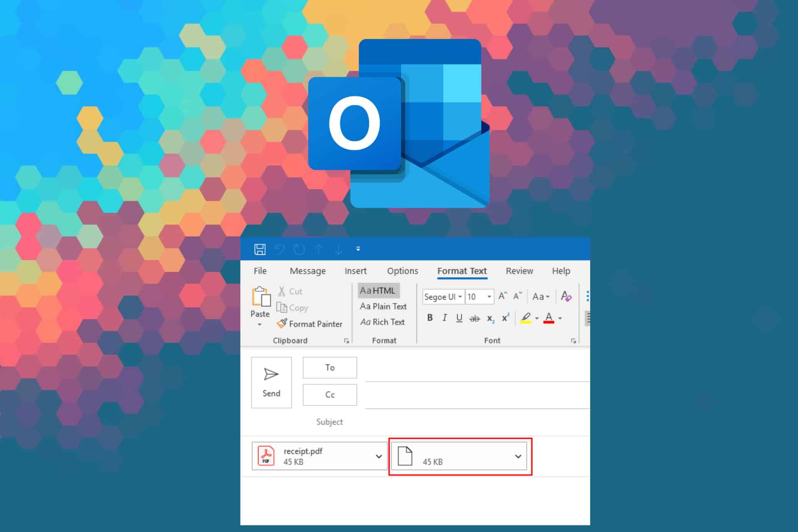Image resolution: width=798 pixels, height=532 pixels.
Task: Expand the Paste options arrow
Action: [x=260, y=325]
